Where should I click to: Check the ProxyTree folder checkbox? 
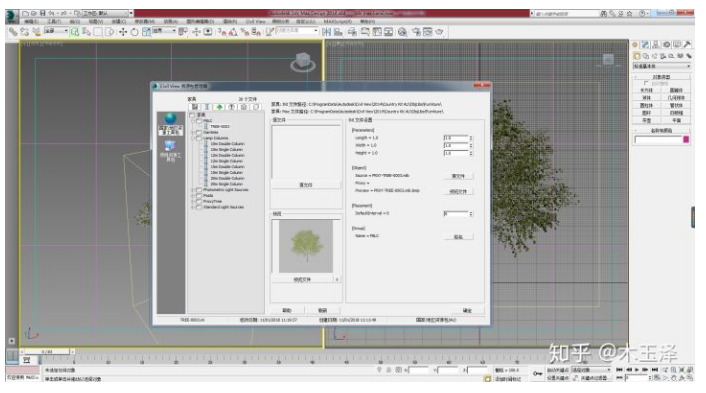(x=199, y=202)
